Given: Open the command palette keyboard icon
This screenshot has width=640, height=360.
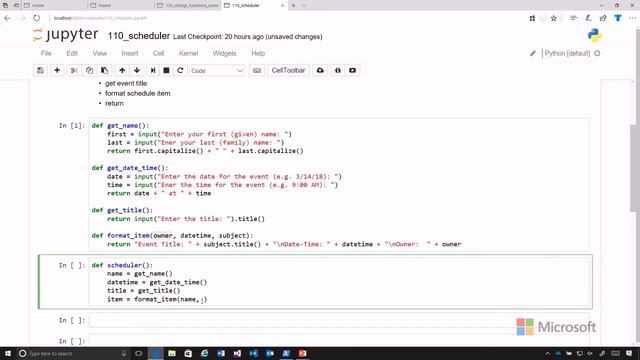Looking at the screenshot, I should click(x=257, y=71).
